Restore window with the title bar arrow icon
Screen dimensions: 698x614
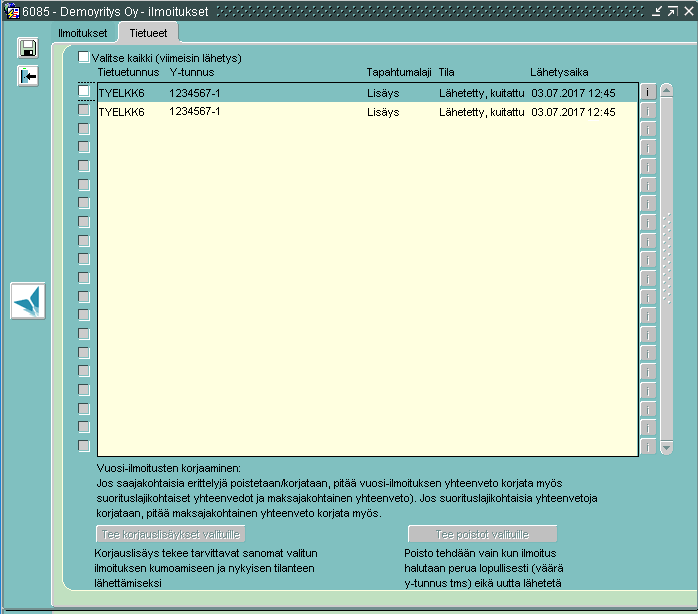click(673, 11)
